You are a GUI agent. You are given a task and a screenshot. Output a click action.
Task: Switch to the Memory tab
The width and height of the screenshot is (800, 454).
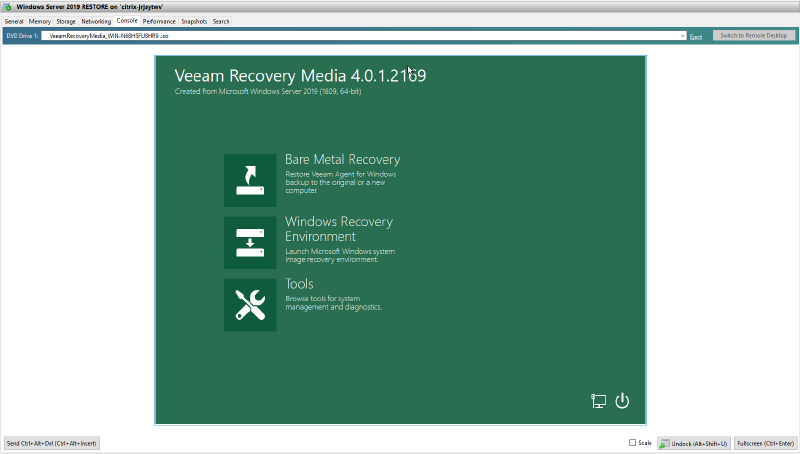39,21
